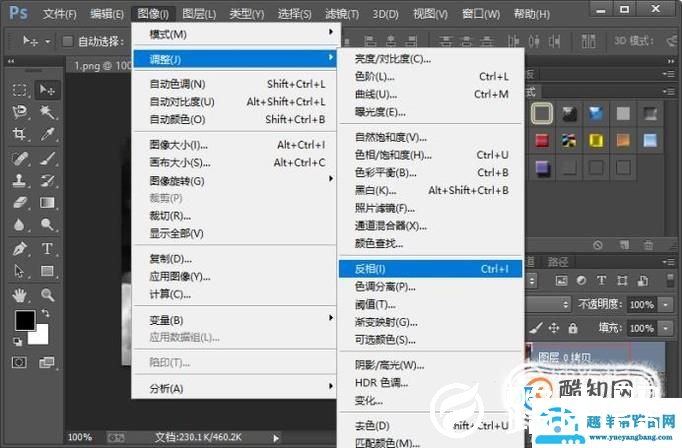682x448 pixels.
Task: Click the 不透明度 100% value field
Action: coord(642,304)
